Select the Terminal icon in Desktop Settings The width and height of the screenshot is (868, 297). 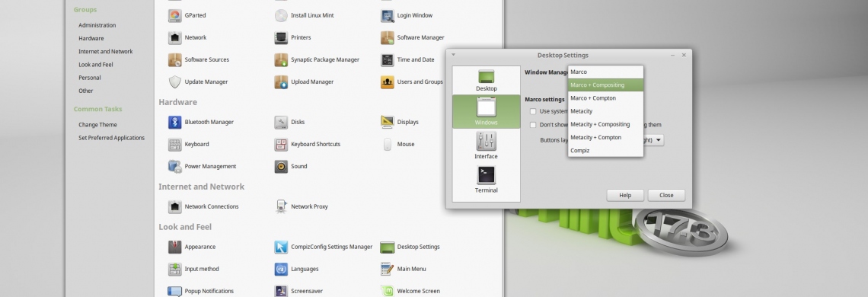(x=486, y=176)
